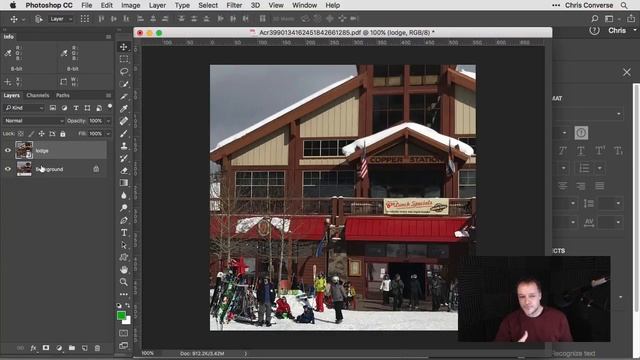Select the Quick Selection tool
This screenshot has height=360, width=640.
click(124, 84)
